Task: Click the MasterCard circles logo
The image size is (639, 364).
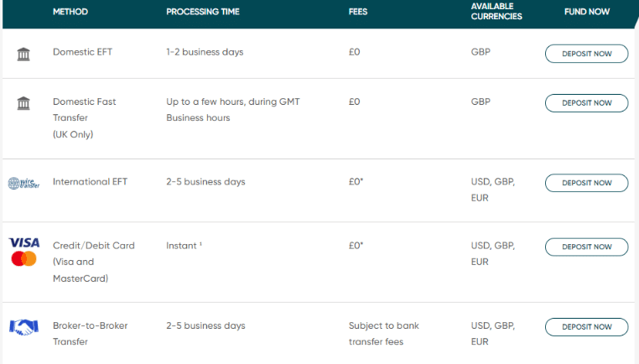Action: (23, 258)
